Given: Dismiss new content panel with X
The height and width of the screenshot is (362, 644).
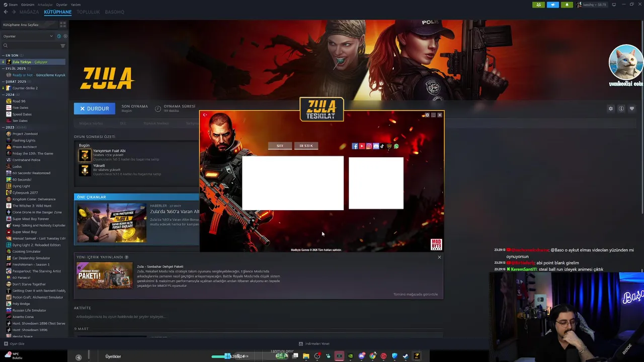Looking at the screenshot, I should (x=439, y=257).
